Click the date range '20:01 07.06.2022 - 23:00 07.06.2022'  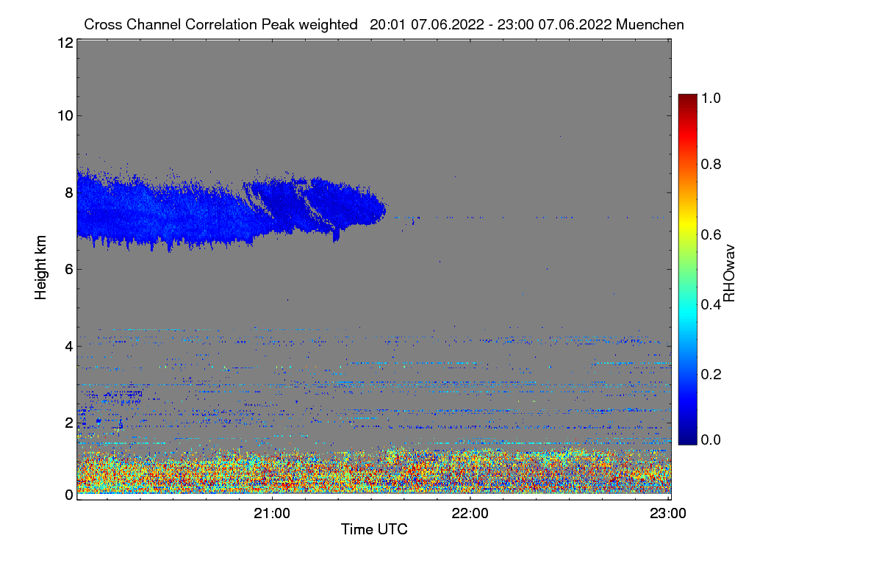tap(491, 24)
